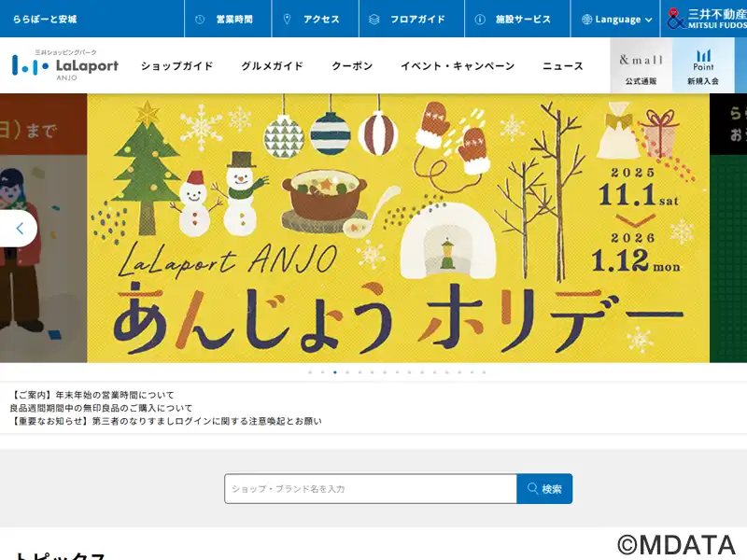The image size is (747, 560).
Task: Open 第三者のなりすましログイン warning notice
Action: 166,421
